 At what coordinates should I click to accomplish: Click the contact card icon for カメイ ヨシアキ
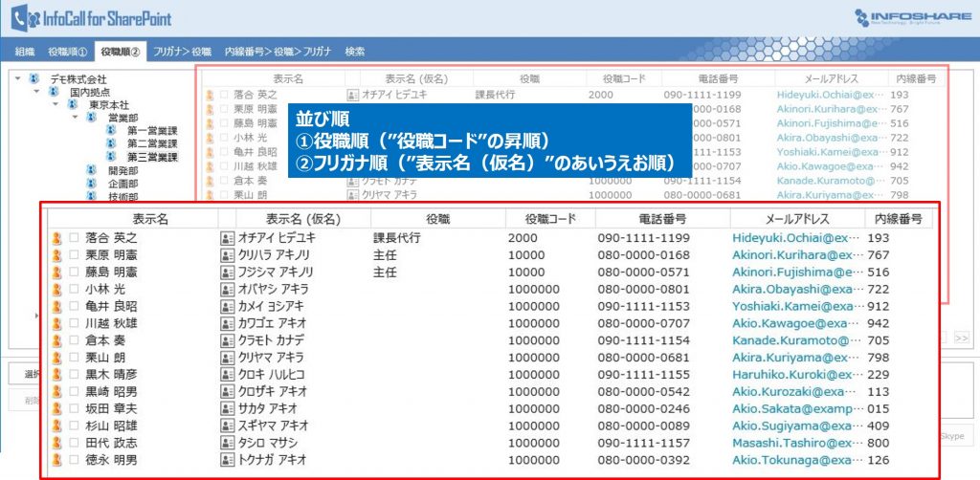pos(227,307)
